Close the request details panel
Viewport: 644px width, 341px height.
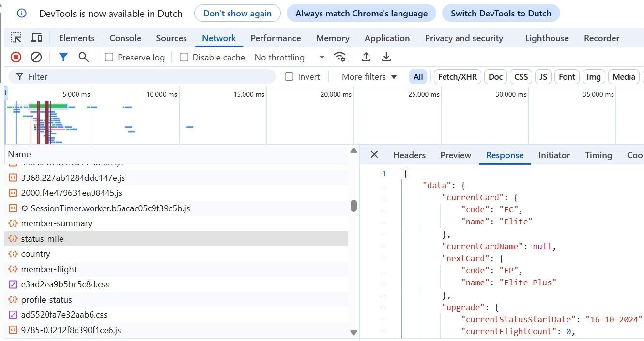click(374, 155)
